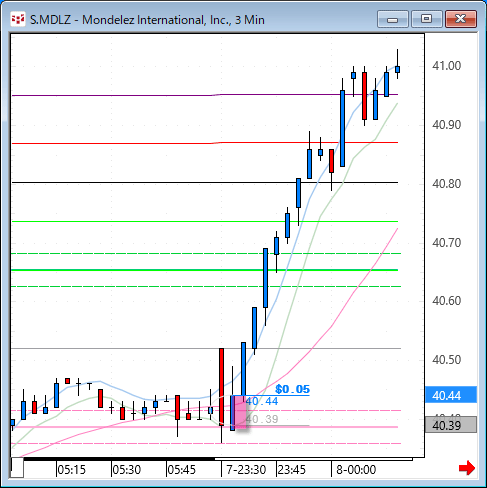
Task: Click the gray 40.39 price label on axis
Action: point(451,425)
